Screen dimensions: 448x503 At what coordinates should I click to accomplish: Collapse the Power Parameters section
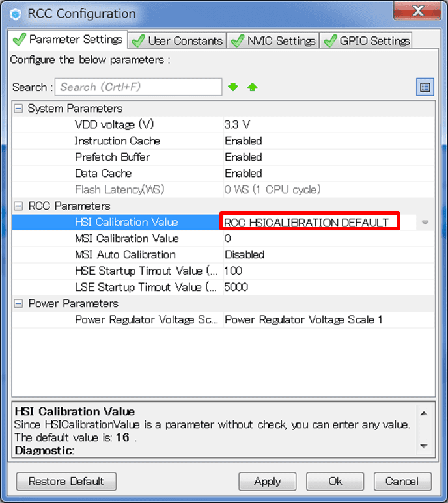[x=18, y=304]
